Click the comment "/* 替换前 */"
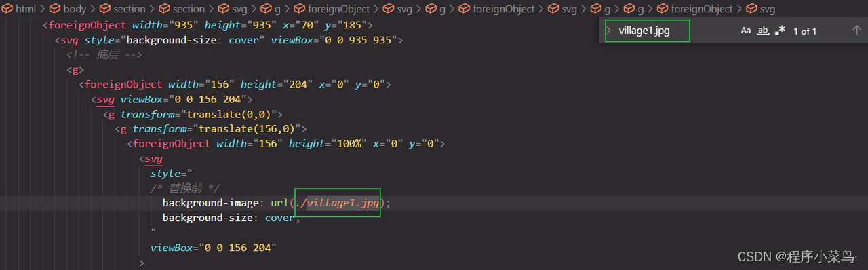Screen dimensions: 868x270 click(x=185, y=189)
